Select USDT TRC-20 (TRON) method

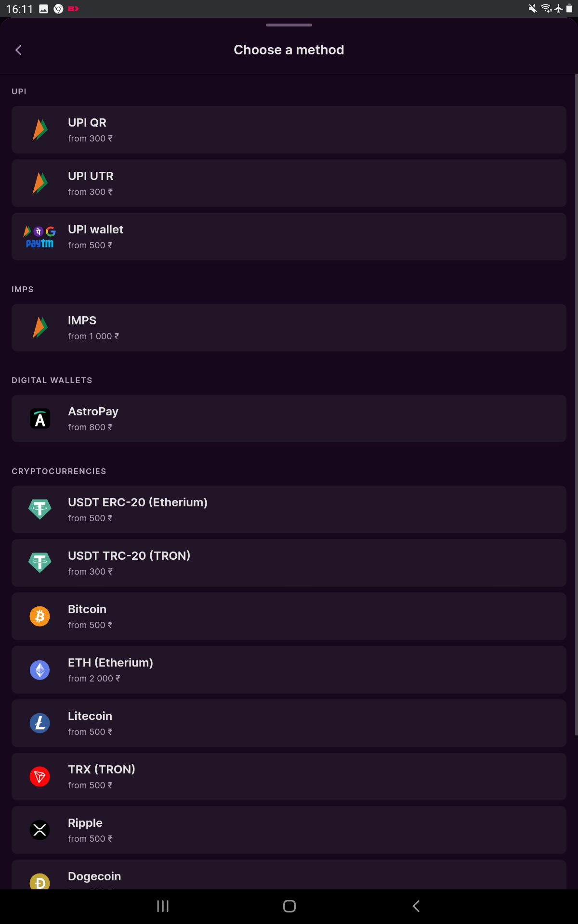coord(289,563)
